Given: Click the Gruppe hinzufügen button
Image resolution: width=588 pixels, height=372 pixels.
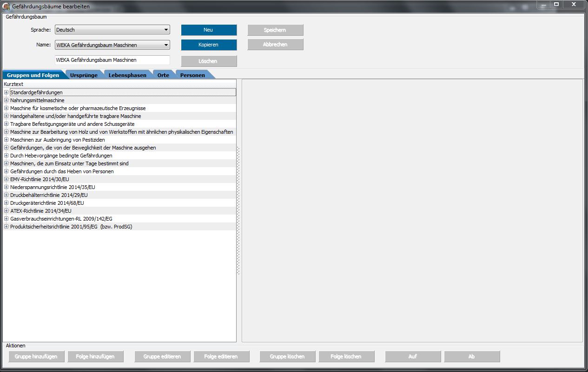Looking at the screenshot, I should click(x=36, y=357).
